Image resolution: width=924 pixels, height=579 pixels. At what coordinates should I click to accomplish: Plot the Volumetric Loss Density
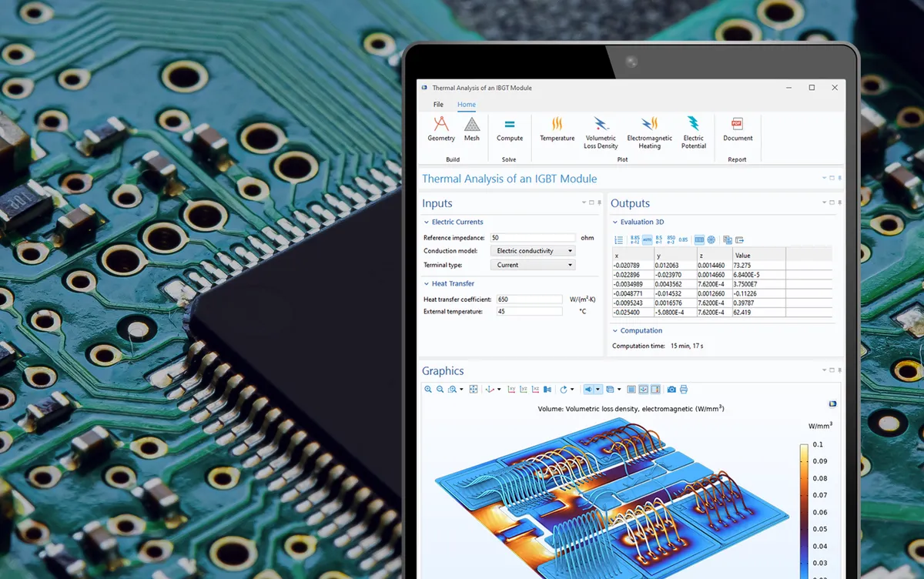pos(601,129)
